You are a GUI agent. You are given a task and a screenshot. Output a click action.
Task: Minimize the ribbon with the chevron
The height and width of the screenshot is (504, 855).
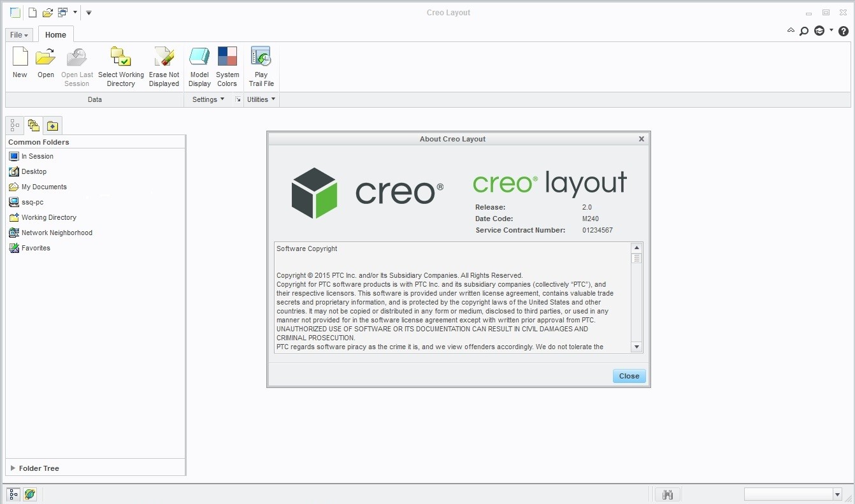(791, 30)
